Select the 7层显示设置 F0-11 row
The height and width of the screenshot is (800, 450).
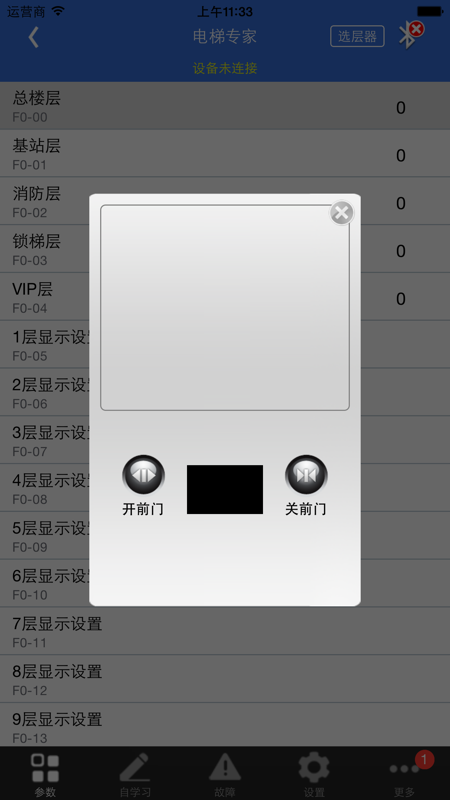[x=225, y=631]
